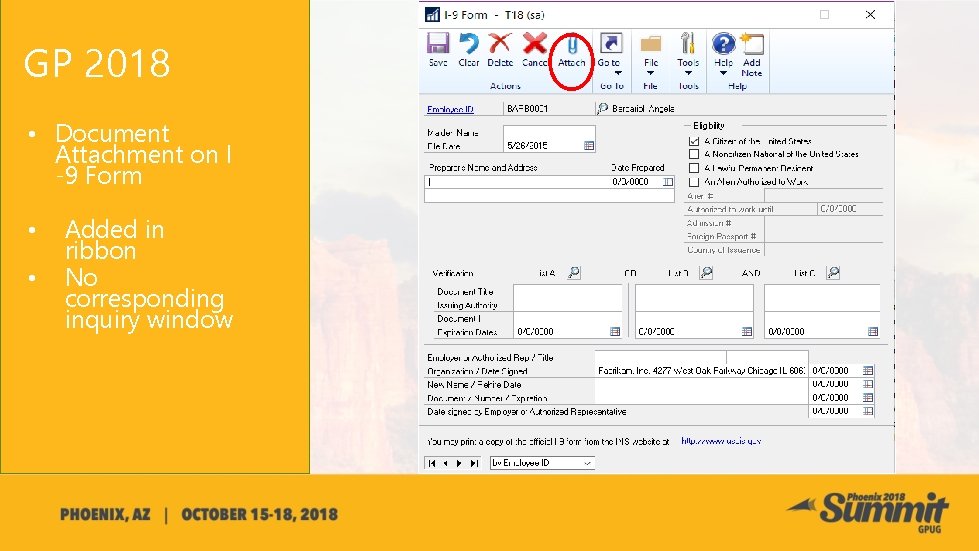Open the uscis.gov website link
The width and height of the screenshot is (979, 551).
tap(721, 441)
